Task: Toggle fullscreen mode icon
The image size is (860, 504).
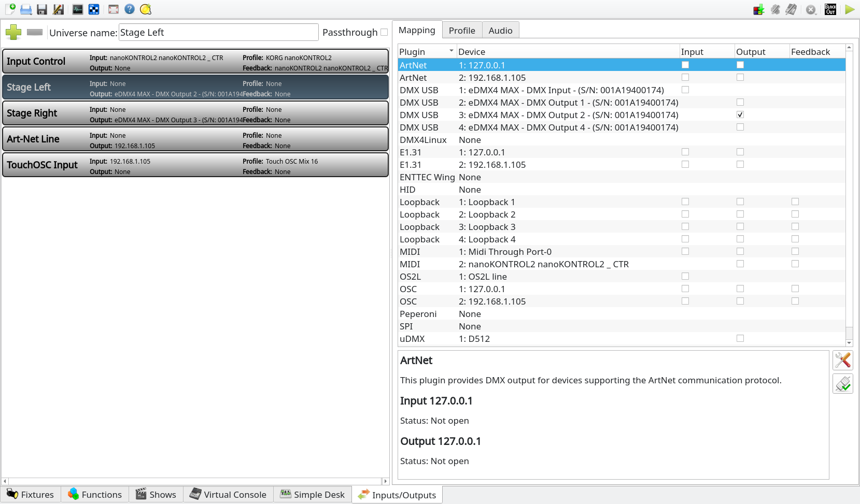Action: (x=114, y=9)
